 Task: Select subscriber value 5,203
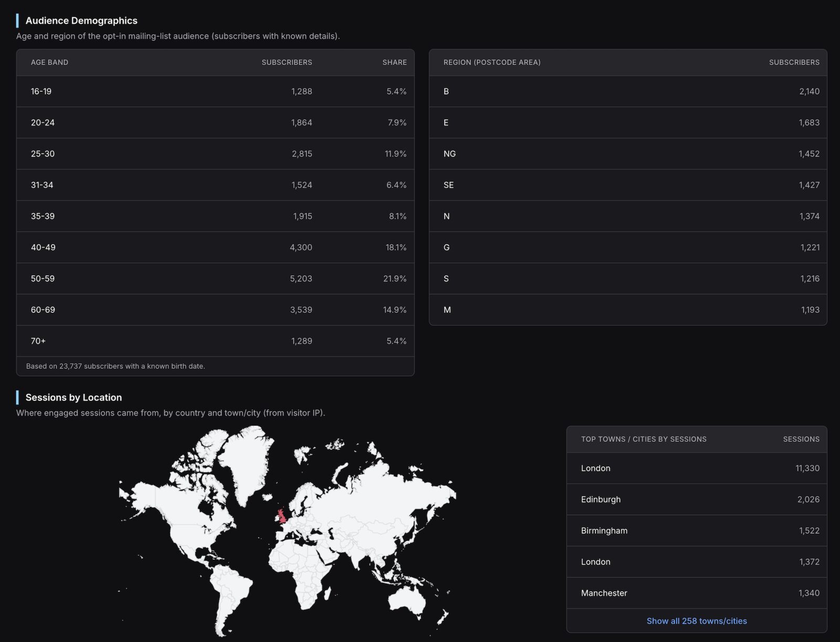tap(301, 279)
